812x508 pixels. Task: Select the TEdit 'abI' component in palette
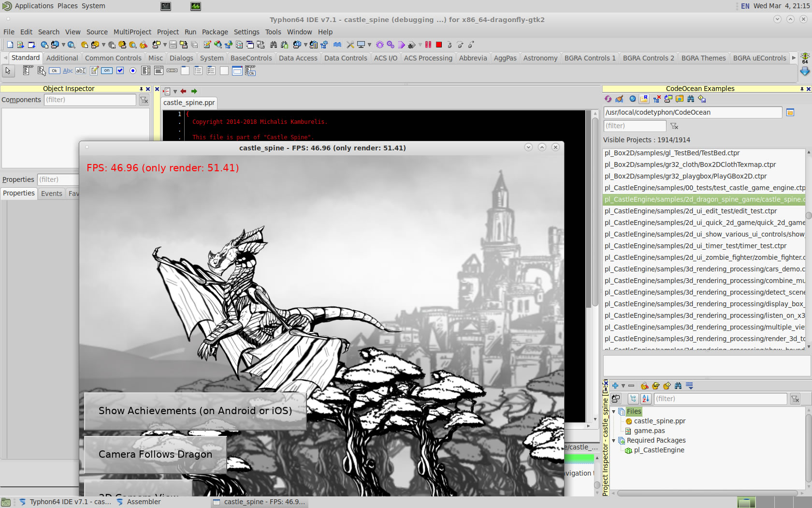(81, 71)
